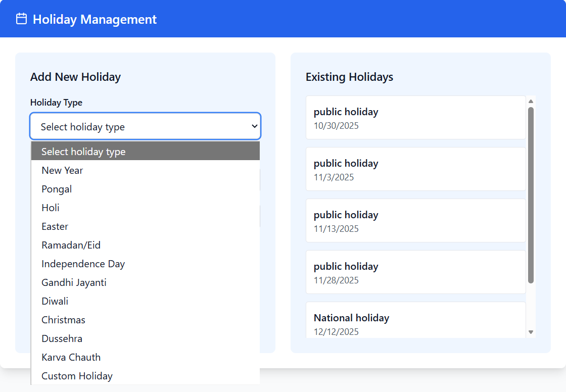Choose the Custom Holiday option
The height and width of the screenshot is (392, 566).
coord(145,376)
